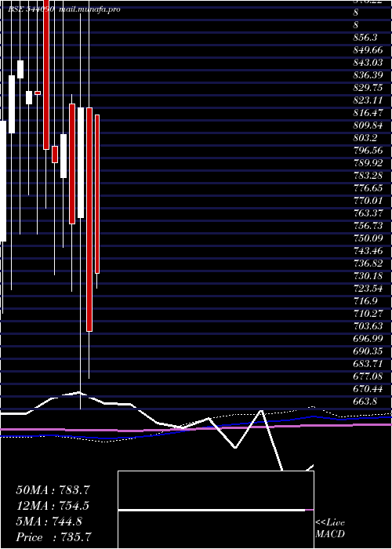This screenshot has height=549, width=392.
Task: Click the 12MA : 754.5 readout
Action: pos(53,506)
